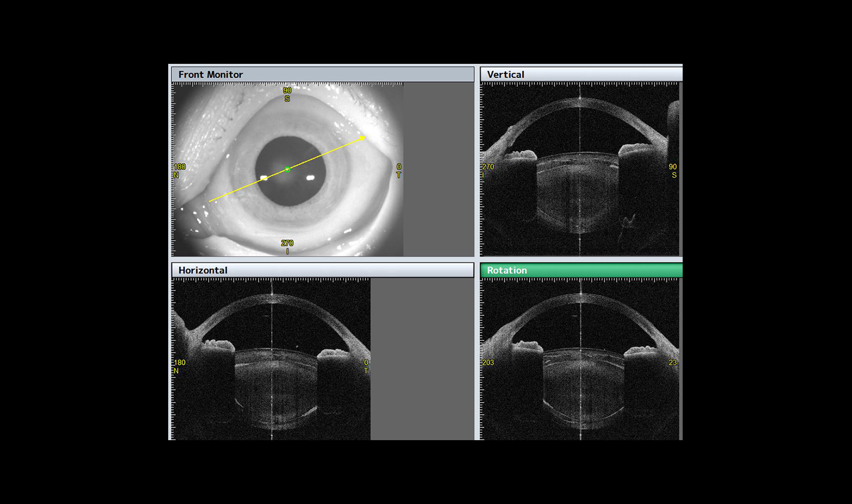
Task: Select the Horizontal panel header
Action: tap(322, 270)
